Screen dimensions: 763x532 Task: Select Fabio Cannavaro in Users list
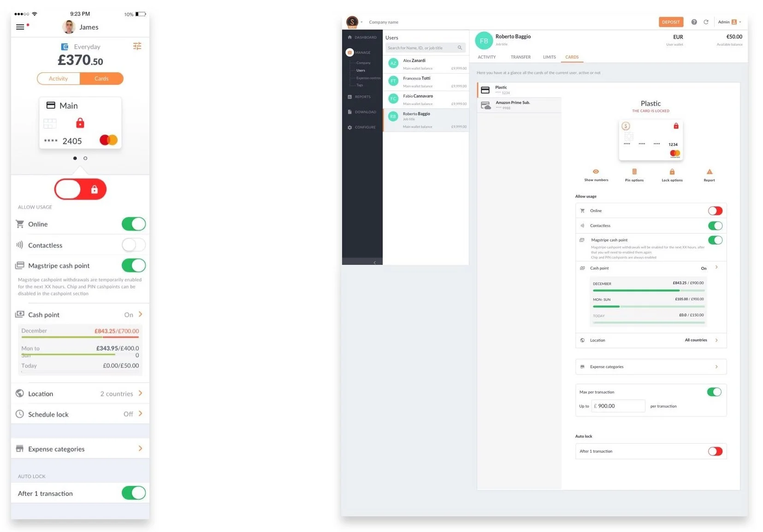[x=426, y=100]
